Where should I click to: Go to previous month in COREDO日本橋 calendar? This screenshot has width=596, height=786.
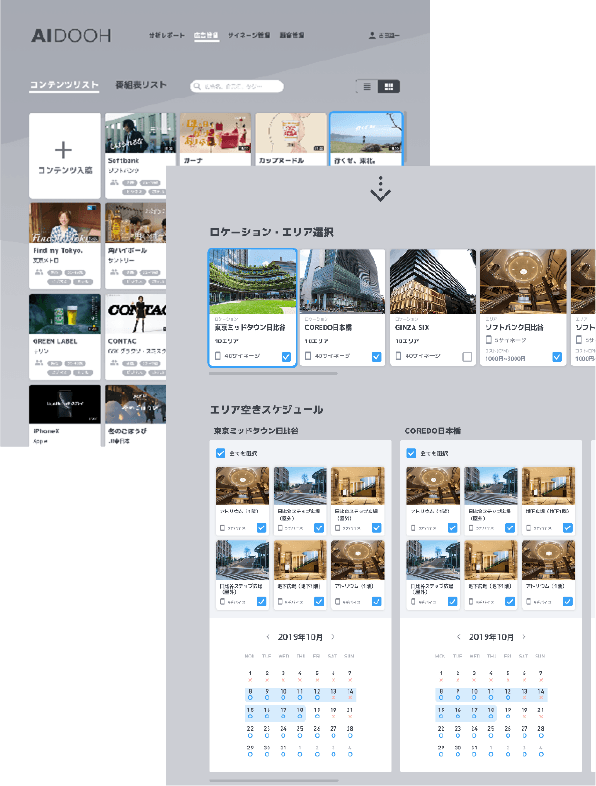click(458, 637)
